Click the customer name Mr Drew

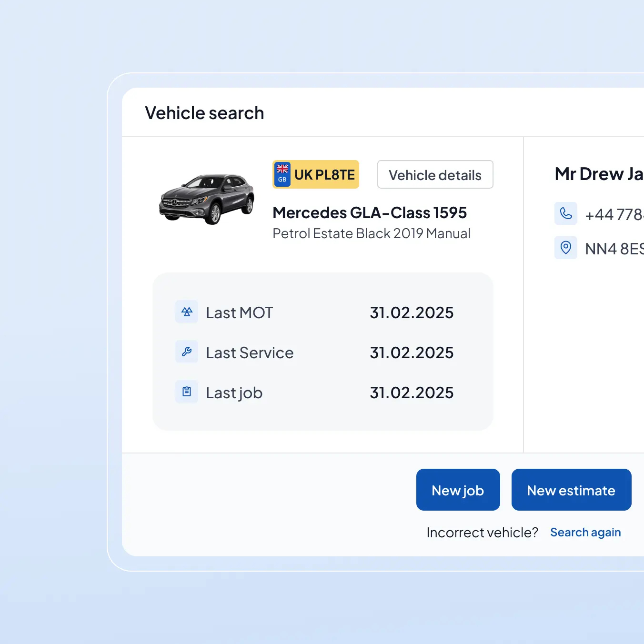(599, 174)
